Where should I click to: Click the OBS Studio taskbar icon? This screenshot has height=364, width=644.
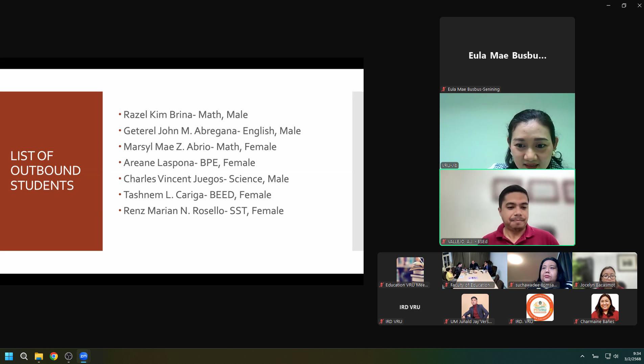69,356
